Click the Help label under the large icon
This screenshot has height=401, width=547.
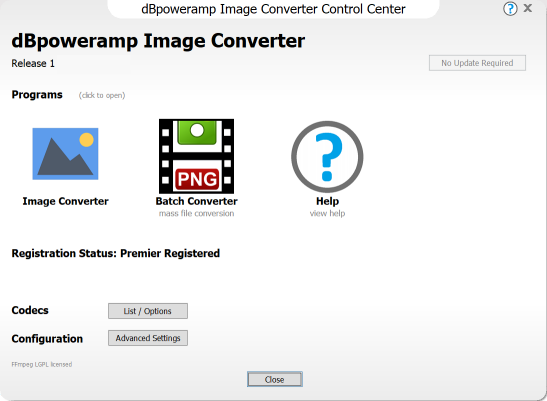click(327, 201)
